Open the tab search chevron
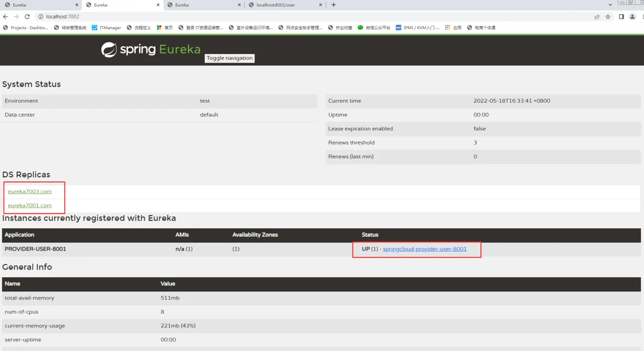Screen dimensions: 644x351 610,5
